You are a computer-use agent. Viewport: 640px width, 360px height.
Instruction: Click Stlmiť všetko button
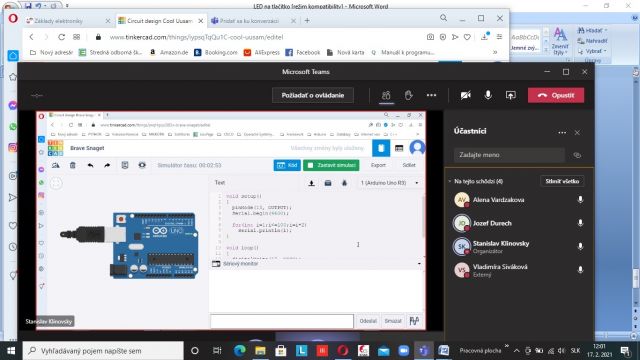(x=562, y=181)
